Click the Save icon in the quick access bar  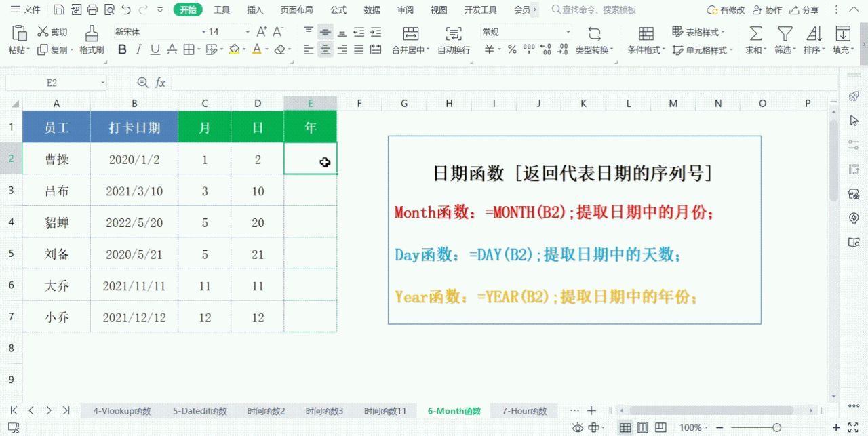tap(59, 10)
